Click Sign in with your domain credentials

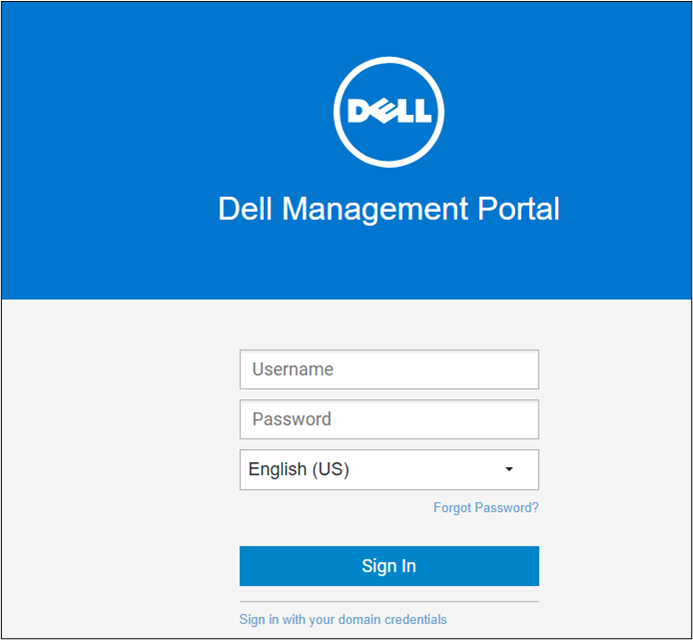[x=343, y=620]
